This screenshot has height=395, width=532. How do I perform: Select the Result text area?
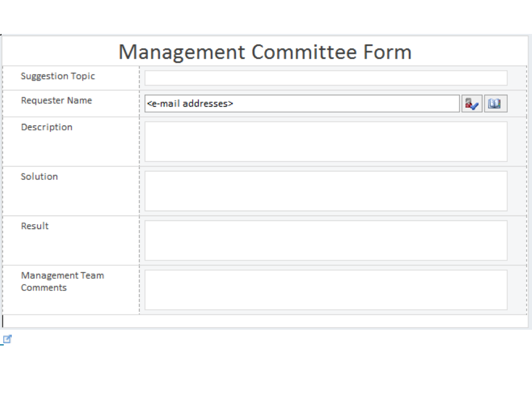point(326,240)
